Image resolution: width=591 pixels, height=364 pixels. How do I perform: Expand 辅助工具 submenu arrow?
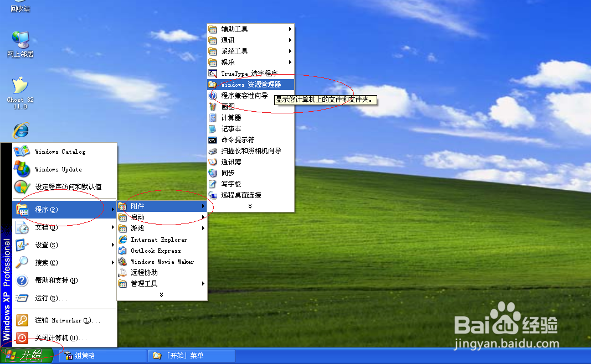[x=290, y=29]
